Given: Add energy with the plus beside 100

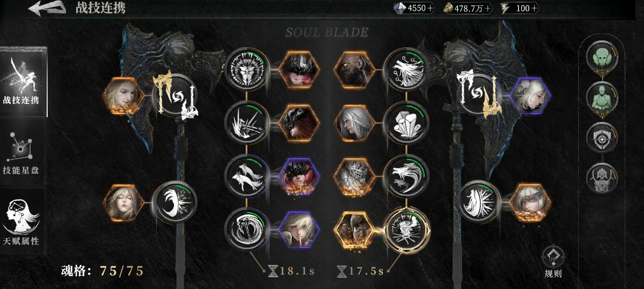Looking at the screenshot, I should coord(535,9).
